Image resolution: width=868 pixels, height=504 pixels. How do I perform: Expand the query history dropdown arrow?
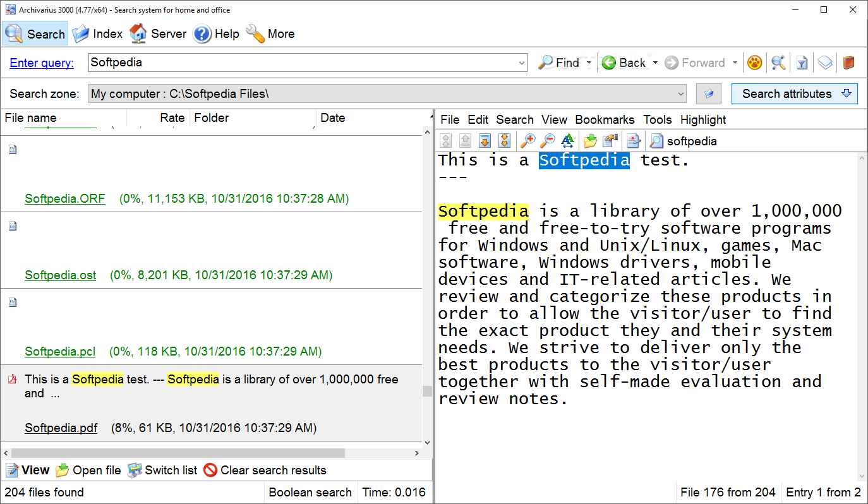(x=522, y=63)
